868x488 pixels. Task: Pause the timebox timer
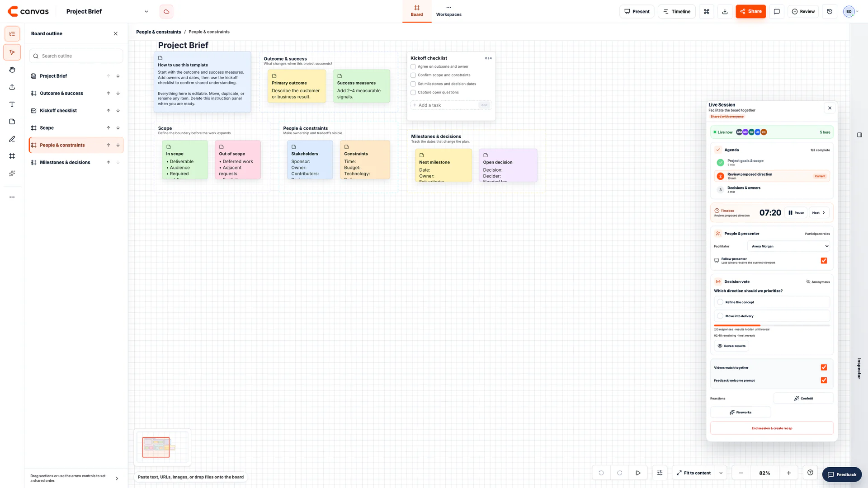pyautogui.click(x=796, y=213)
